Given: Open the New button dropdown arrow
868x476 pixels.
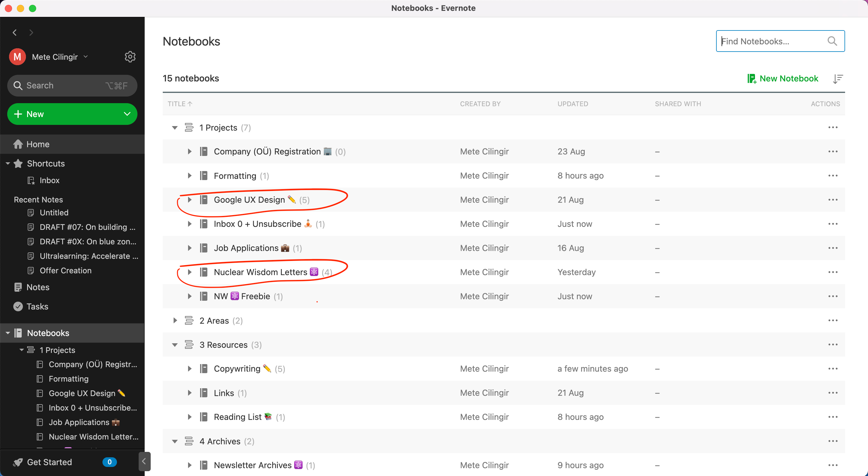Looking at the screenshot, I should point(127,114).
